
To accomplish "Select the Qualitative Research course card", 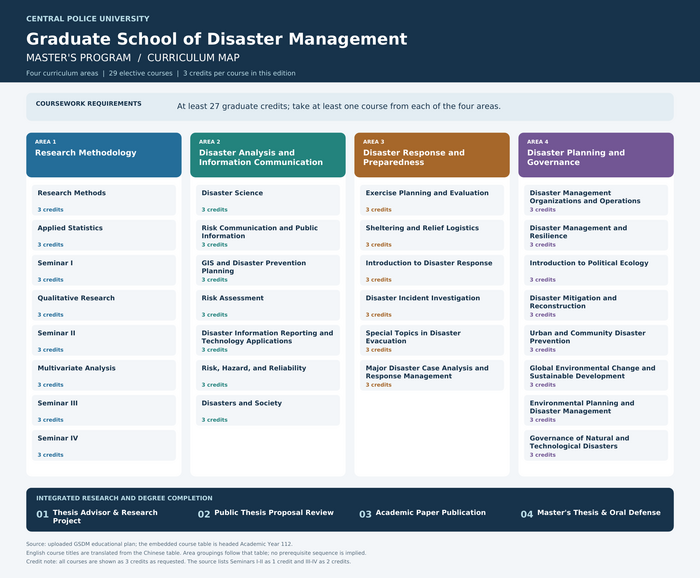I will [104, 305].
